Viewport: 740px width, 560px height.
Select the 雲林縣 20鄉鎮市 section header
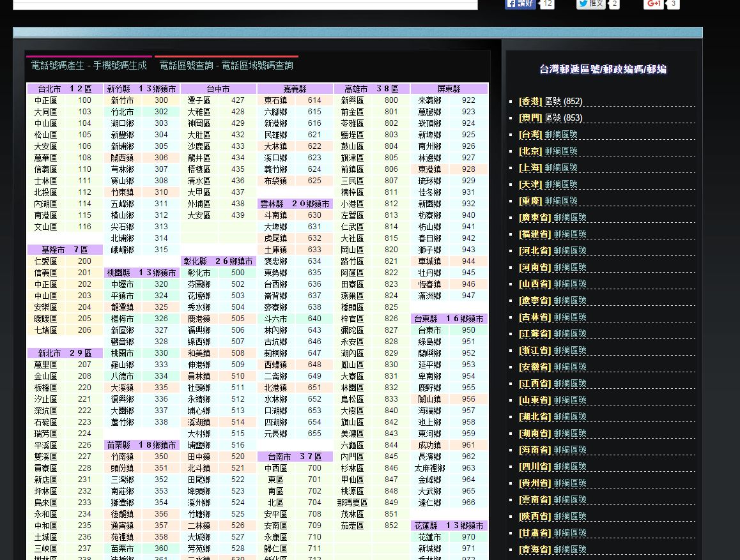click(x=295, y=204)
